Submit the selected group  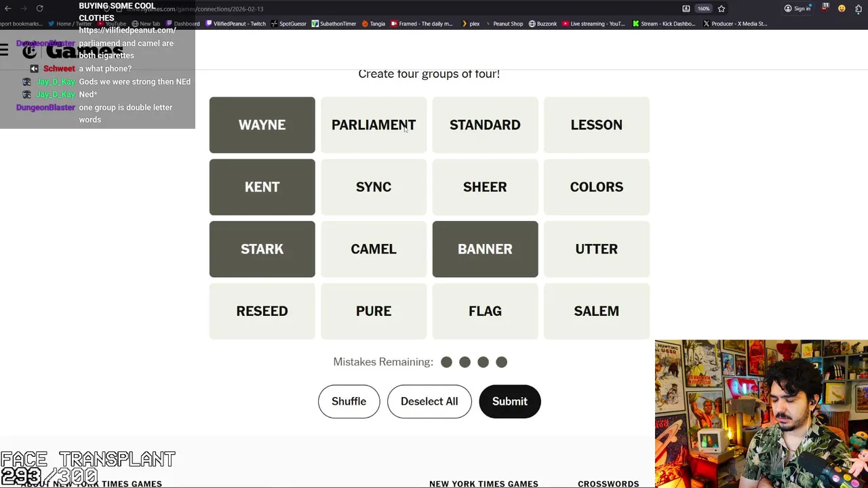[510, 401]
